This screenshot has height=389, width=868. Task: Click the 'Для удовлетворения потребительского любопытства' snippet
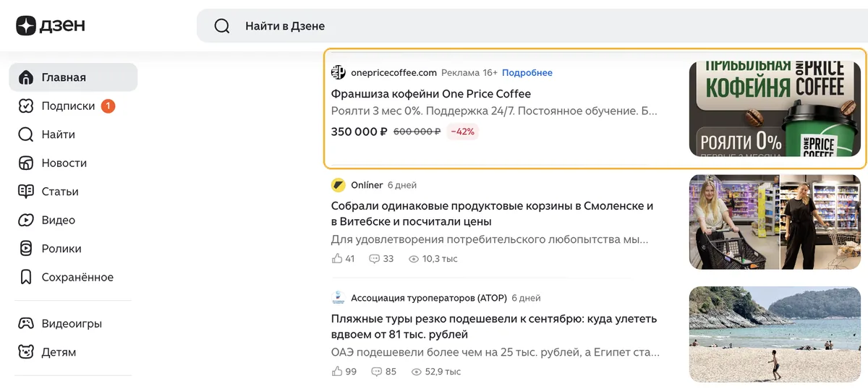tap(490, 239)
